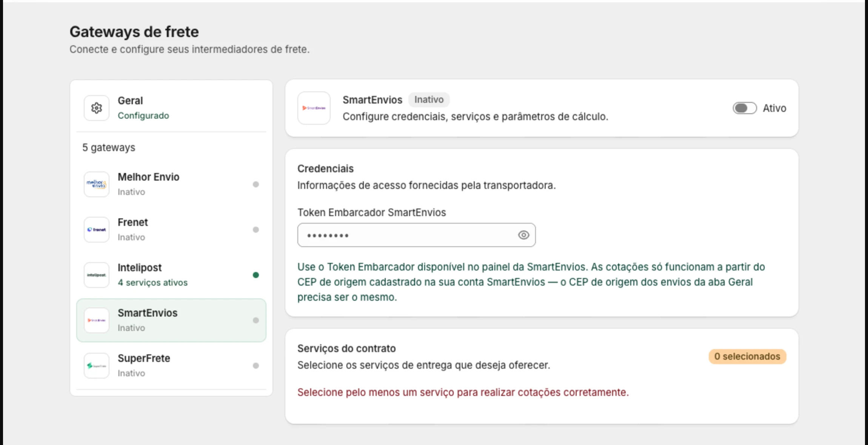Viewport: 868px width, 445px height.
Task: Click the Frenet logo icon
Action: pyautogui.click(x=97, y=230)
